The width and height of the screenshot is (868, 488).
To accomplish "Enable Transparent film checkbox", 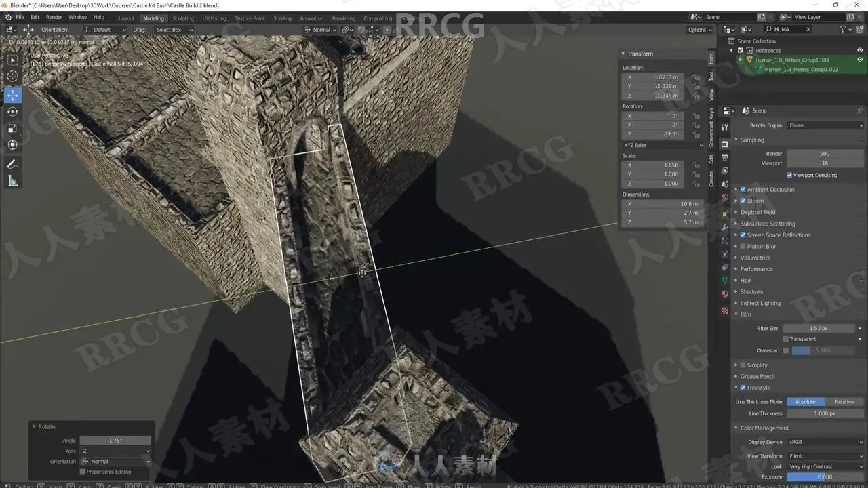I will 785,339.
